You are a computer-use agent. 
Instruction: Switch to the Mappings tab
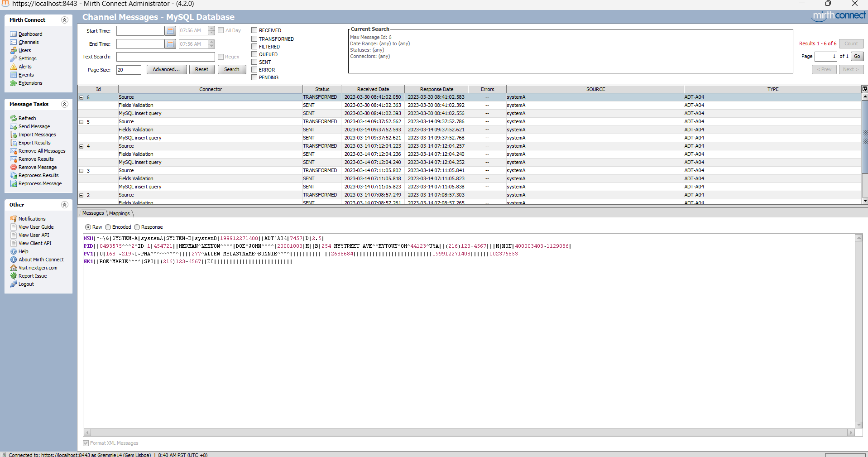[120, 213]
